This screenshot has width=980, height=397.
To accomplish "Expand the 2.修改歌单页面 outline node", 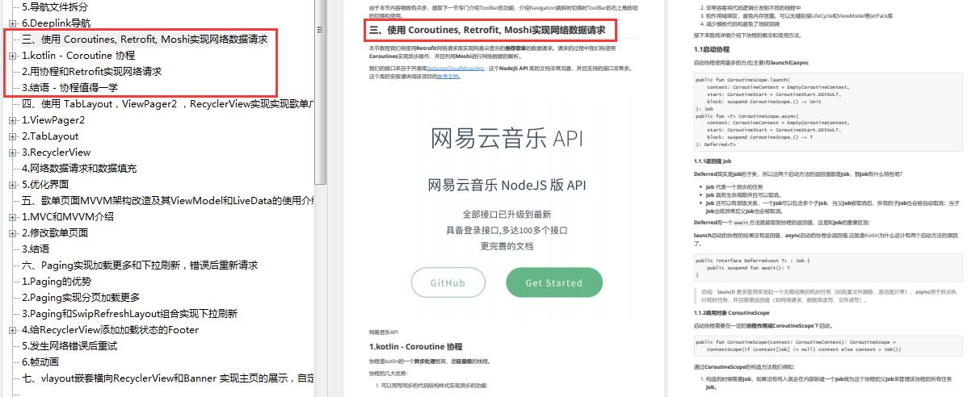I will tap(11, 233).
